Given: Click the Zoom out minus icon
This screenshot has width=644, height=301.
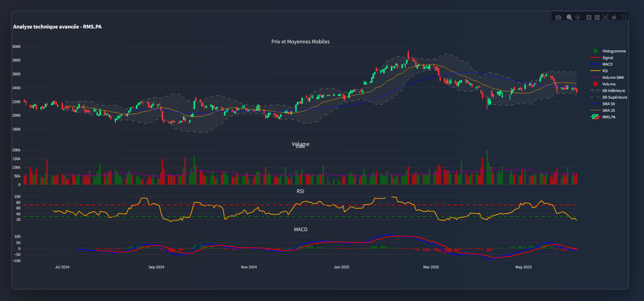Looking at the screenshot, I should [597, 17].
